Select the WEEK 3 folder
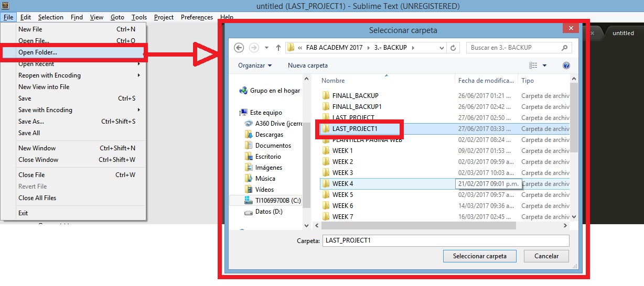 click(x=338, y=173)
